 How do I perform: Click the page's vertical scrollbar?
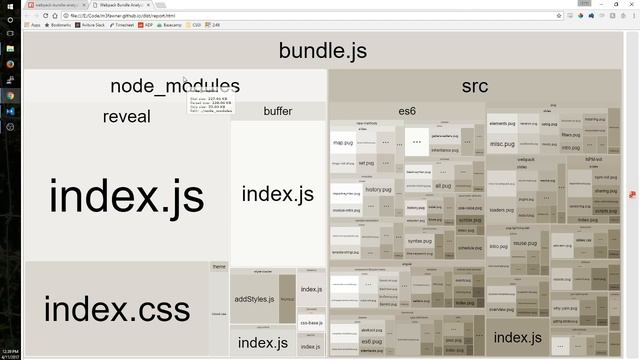[x=632, y=194]
